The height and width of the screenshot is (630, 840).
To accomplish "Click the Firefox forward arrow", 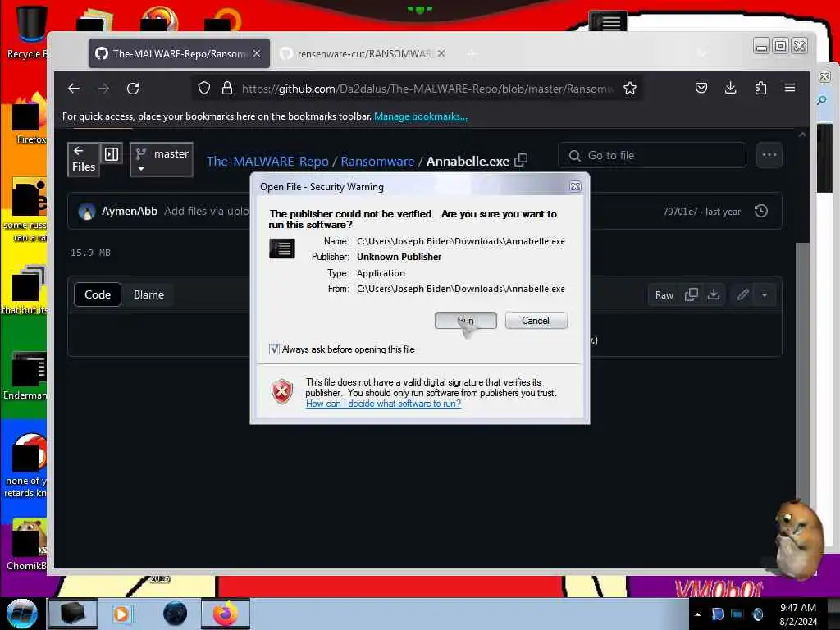I will coord(103,89).
